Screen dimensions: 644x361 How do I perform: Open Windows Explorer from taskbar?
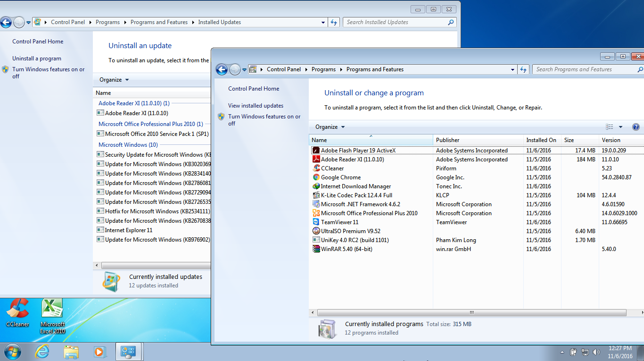(x=71, y=352)
